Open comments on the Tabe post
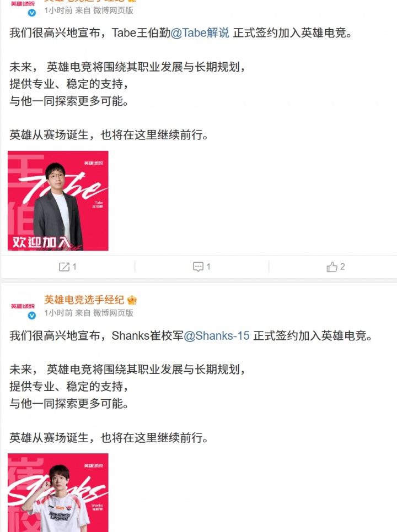 click(201, 267)
